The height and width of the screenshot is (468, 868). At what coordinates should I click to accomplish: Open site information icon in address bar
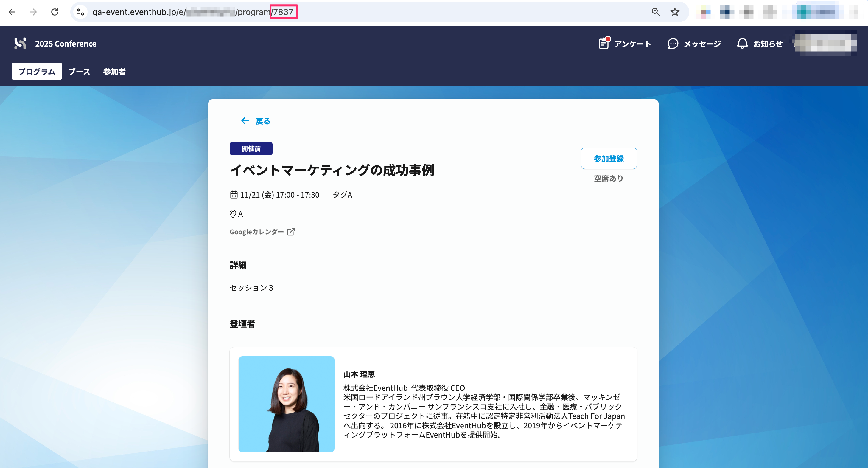(80, 12)
